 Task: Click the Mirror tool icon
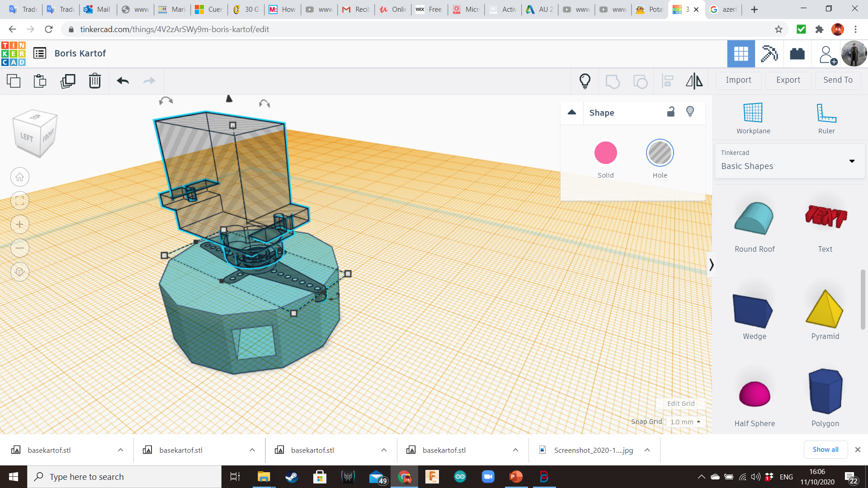pos(694,81)
